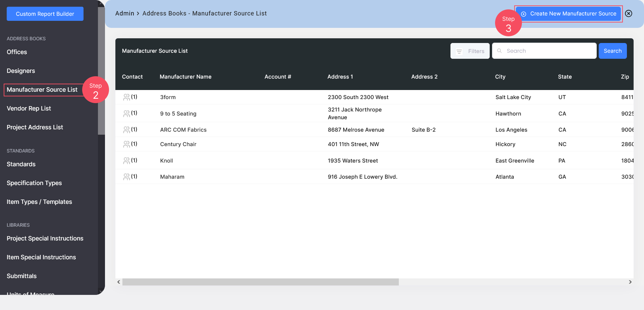Sort by Manufacturer Name column header

(185, 77)
